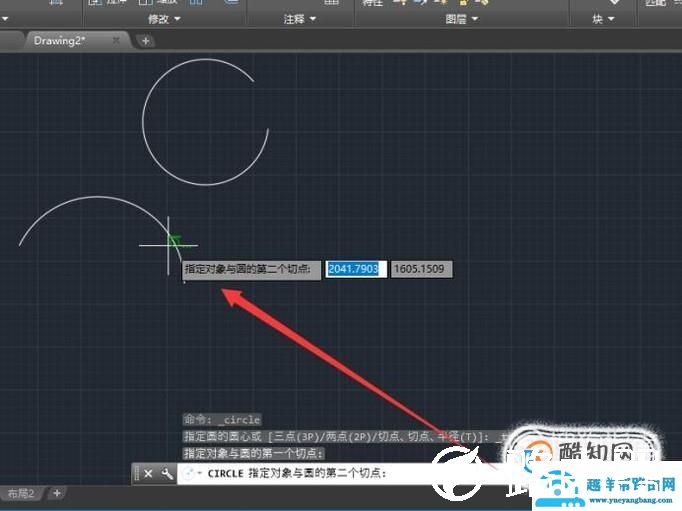This screenshot has width=682, height=511.
Task: Open recent commands icon in command line
Action: click(x=192, y=473)
